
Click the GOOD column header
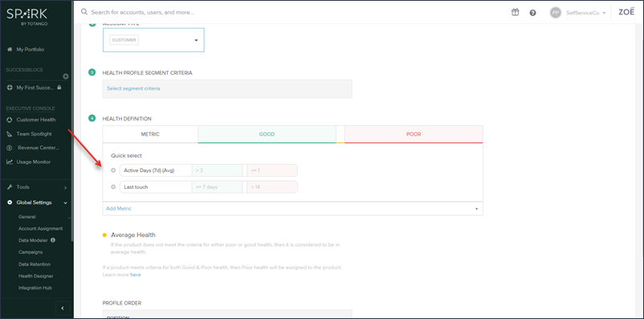[267, 134]
